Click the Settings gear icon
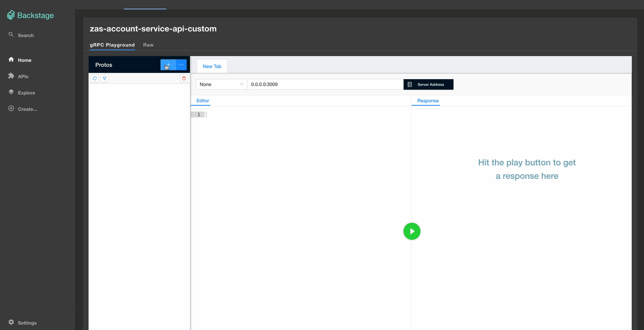The height and width of the screenshot is (330, 644). [11, 322]
